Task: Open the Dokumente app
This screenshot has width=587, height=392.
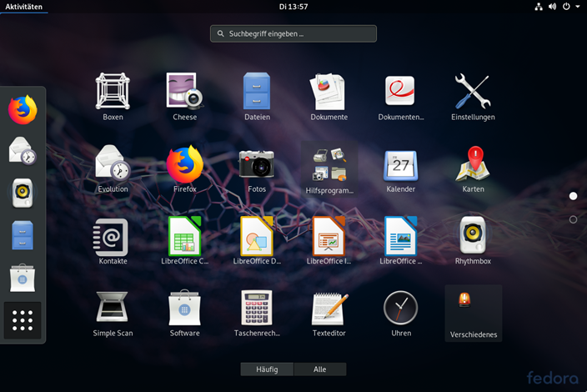Action: click(x=329, y=97)
